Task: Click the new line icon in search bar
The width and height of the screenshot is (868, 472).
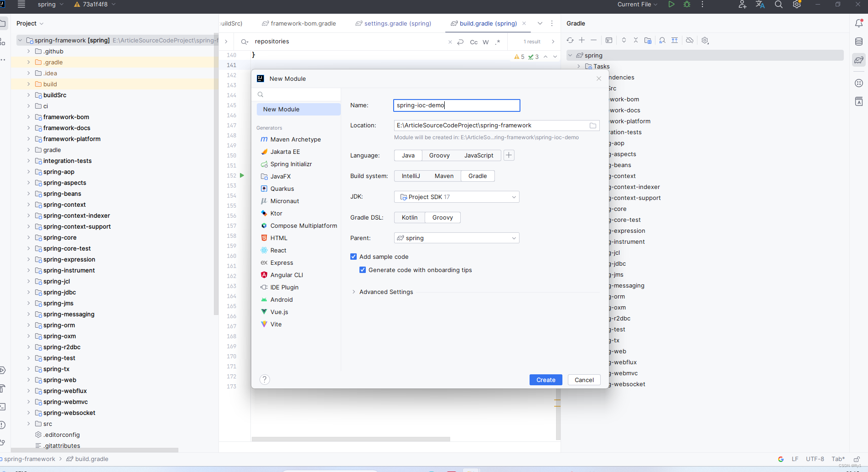Action: pyautogui.click(x=461, y=42)
